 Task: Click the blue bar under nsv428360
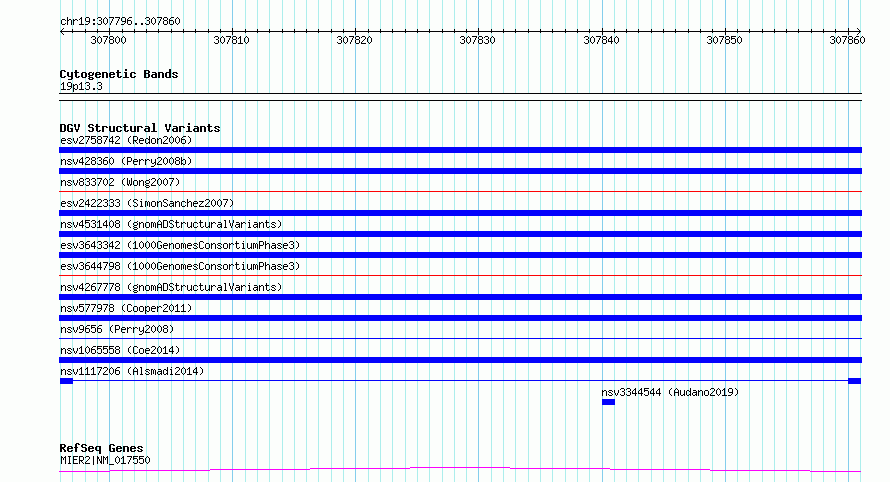point(460,171)
